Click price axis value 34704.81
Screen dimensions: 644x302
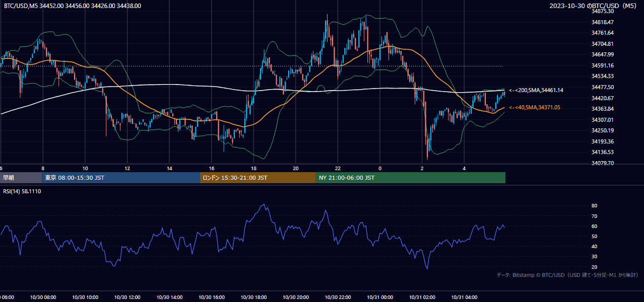(603, 44)
